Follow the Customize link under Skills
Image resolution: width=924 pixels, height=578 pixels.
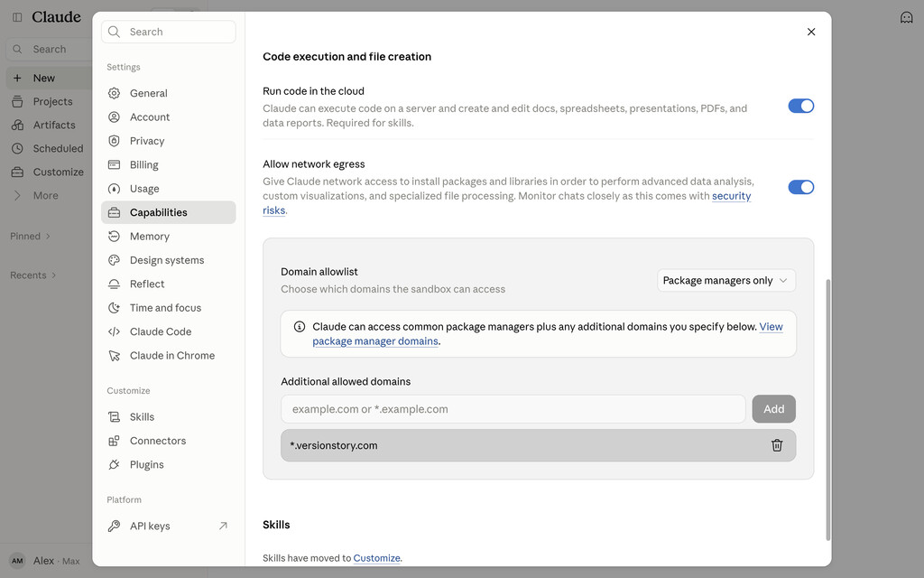coord(376,558)
